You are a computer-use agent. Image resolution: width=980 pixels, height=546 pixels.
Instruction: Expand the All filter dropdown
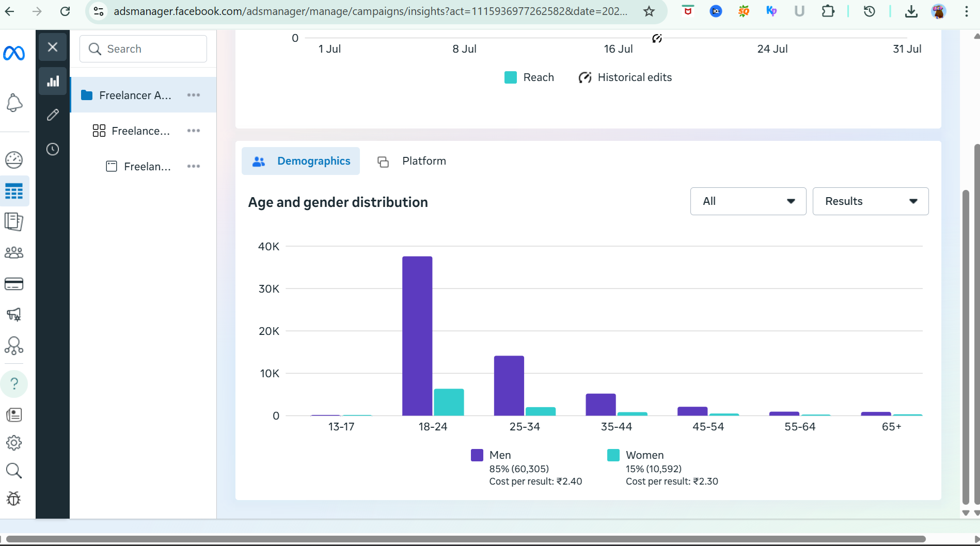pos(748,201)
